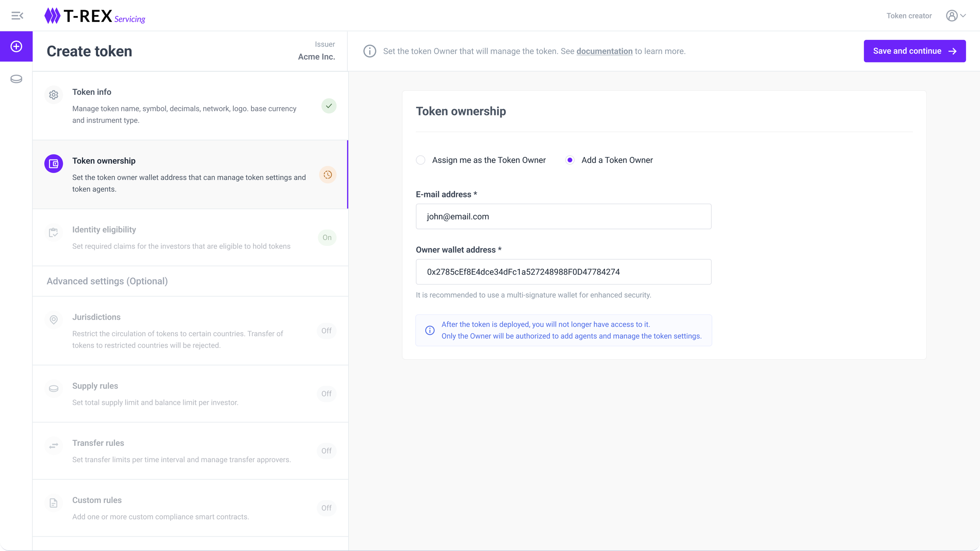Screen dimensions: 980x551
Task: Click the Token info gear icon
Action: (54, 95)
